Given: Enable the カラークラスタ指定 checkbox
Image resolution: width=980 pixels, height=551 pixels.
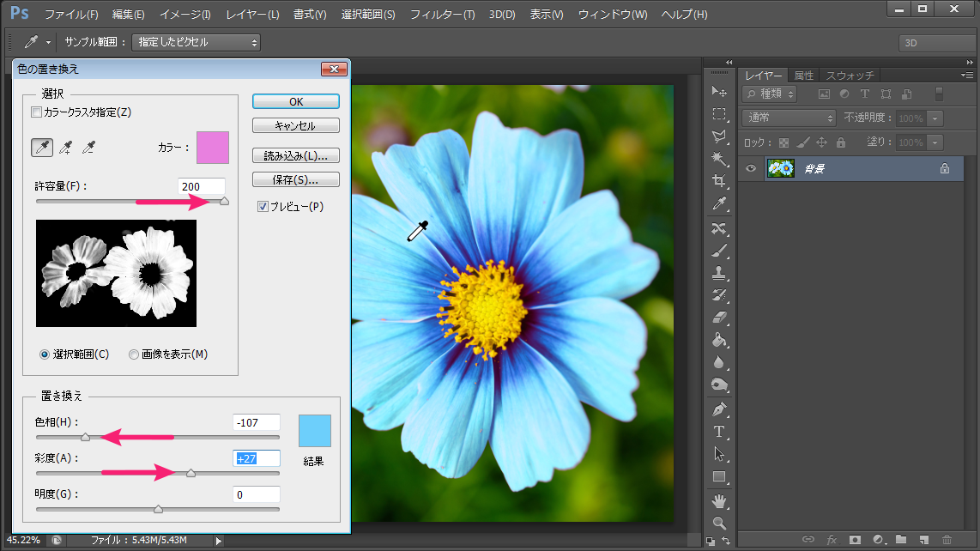Looking at the screenshot, I should tap(36, 112).
